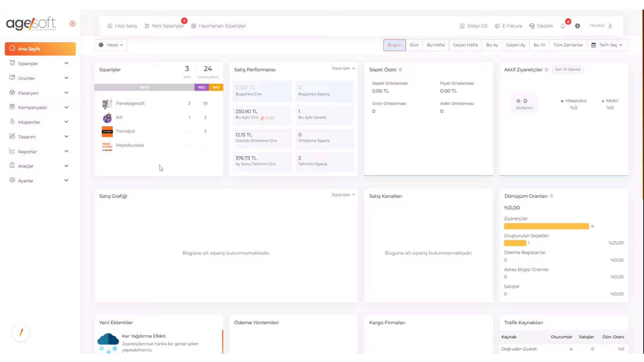
Task: Select the Bu Hafta date filter
Action: [435, 45]
